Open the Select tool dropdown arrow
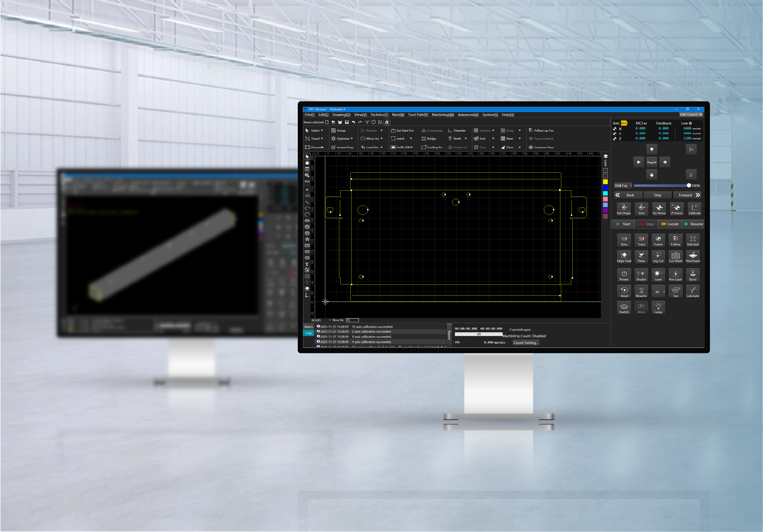763x532 pixels. click(x=322, y=131)
